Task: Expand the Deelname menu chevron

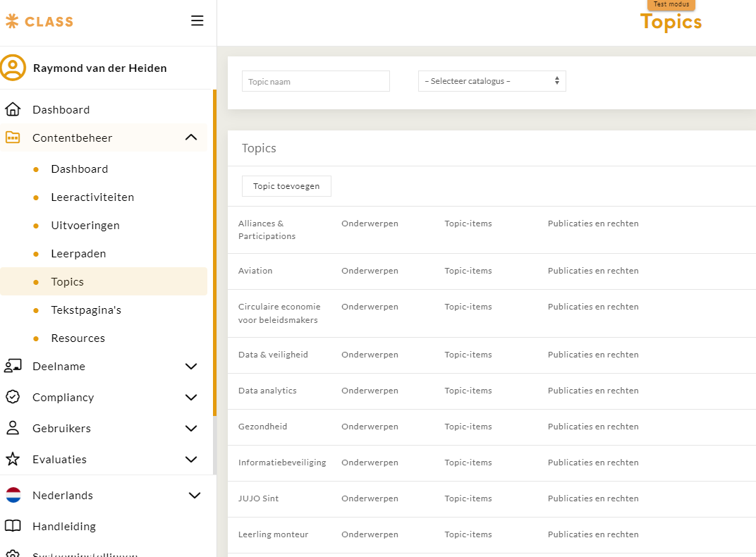Action: 191,366
